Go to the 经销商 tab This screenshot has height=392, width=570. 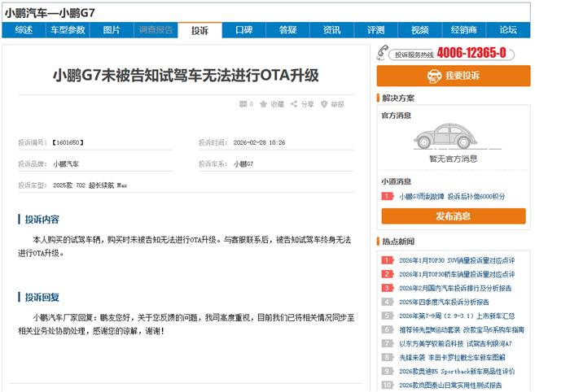point(463,30)
